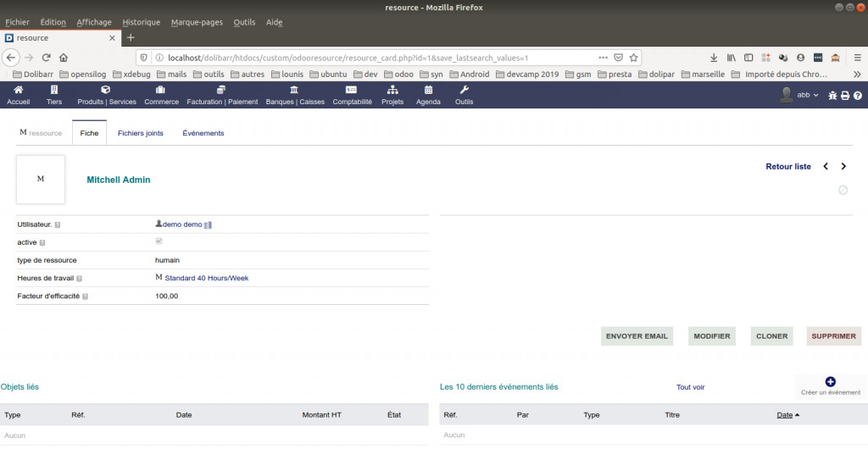This screenshot has width=868, height=471.
Task: Reload the page in Firefox
Action: point(47,58)
